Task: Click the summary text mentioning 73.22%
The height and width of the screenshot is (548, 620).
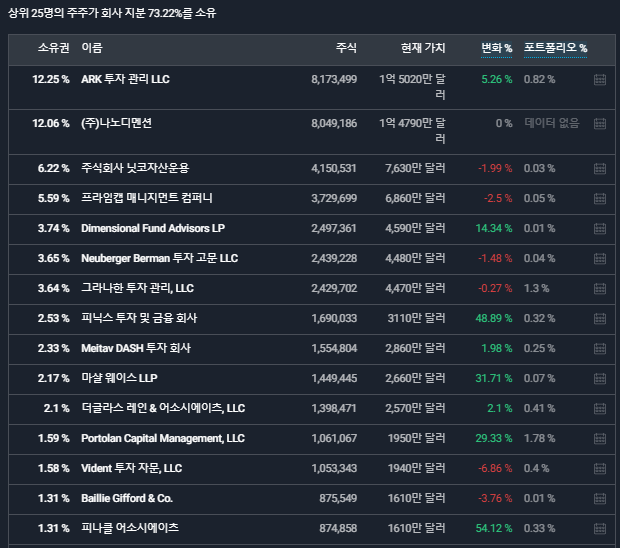Action: [112, 13]
